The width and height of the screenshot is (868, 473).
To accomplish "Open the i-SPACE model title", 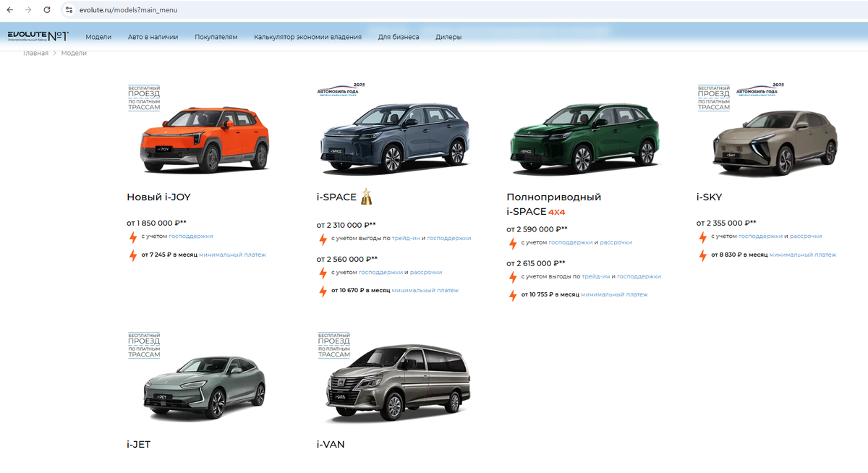I will tap(336, 197).
